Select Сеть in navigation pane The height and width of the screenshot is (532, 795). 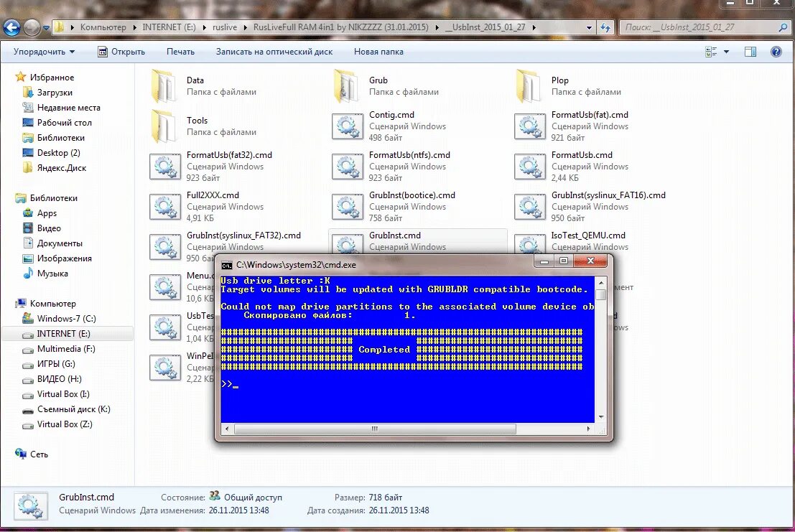click(39, 454)
